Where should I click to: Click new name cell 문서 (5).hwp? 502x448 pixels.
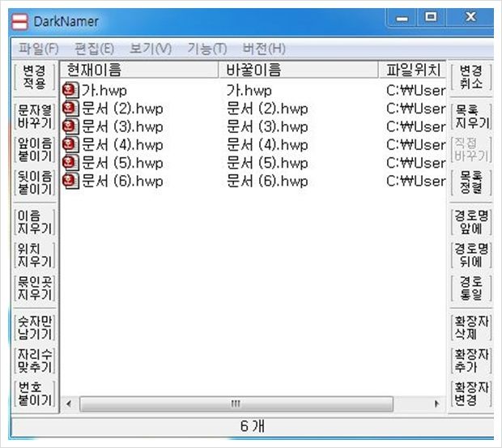tap(267, 164)
